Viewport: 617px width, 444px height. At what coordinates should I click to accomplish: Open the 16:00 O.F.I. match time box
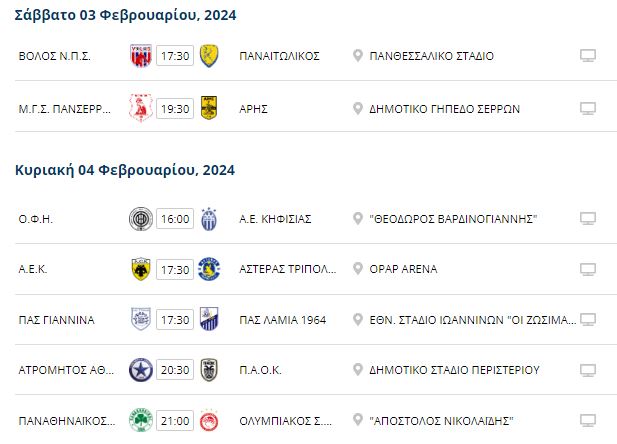point(175,218)
